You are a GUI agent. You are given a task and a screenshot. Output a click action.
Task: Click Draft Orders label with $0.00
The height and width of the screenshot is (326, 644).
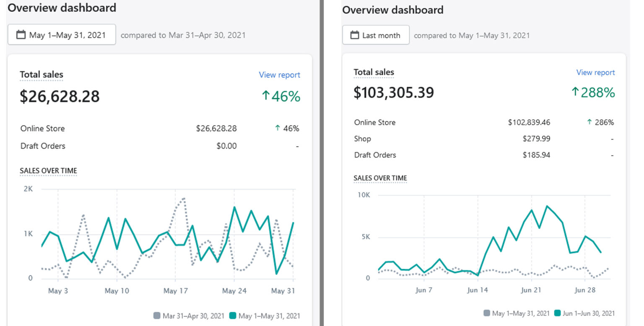[43, 146]
